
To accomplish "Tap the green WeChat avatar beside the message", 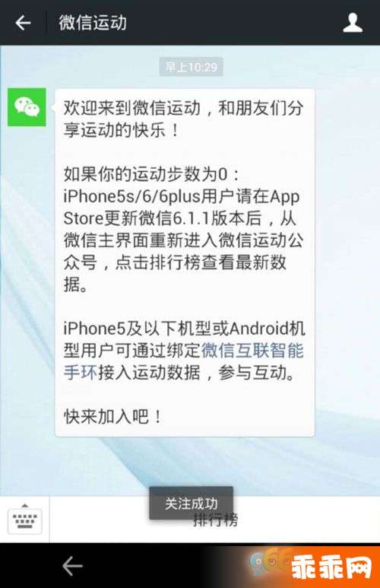I will click(x=27, y=107).
